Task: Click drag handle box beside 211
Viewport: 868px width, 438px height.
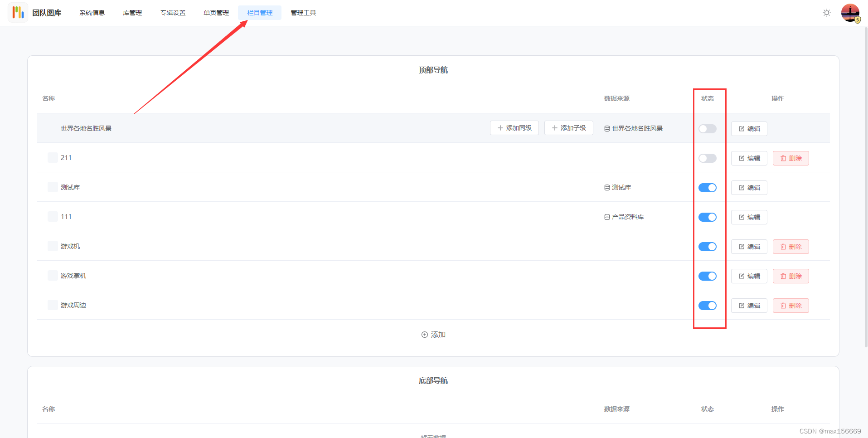Action: pos(53,157)
